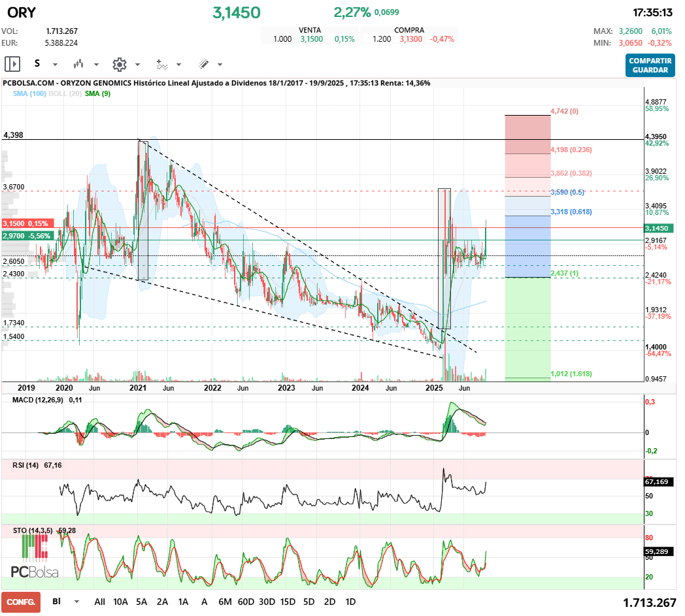This screenshot has width=685, height=616.
Task: Click the MIN value 3,0650
Action: tap(630, 43)
